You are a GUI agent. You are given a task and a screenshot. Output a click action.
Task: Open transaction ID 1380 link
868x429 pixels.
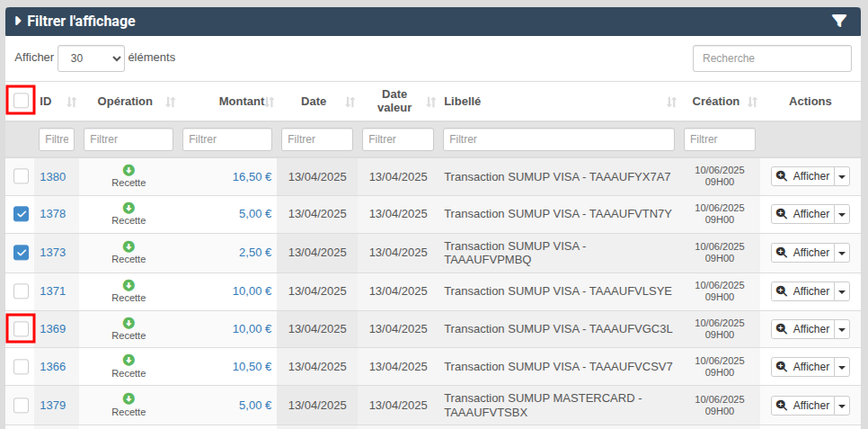53,177
